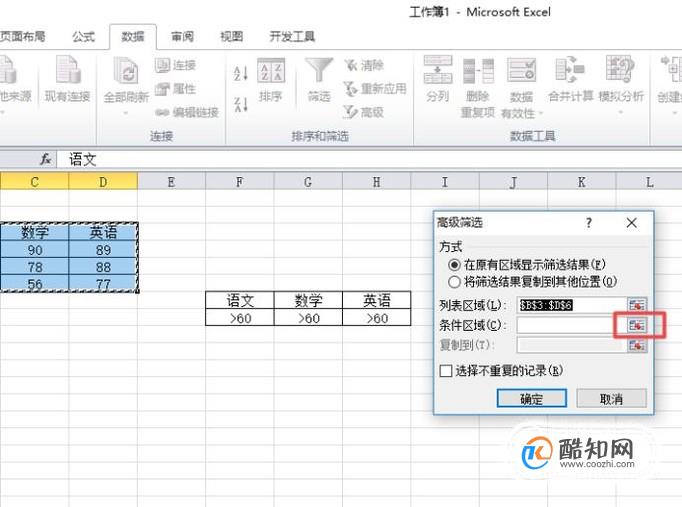682x507 pixels.
Task: Click Clear (清除) filter
Action: tap(364, 65)
